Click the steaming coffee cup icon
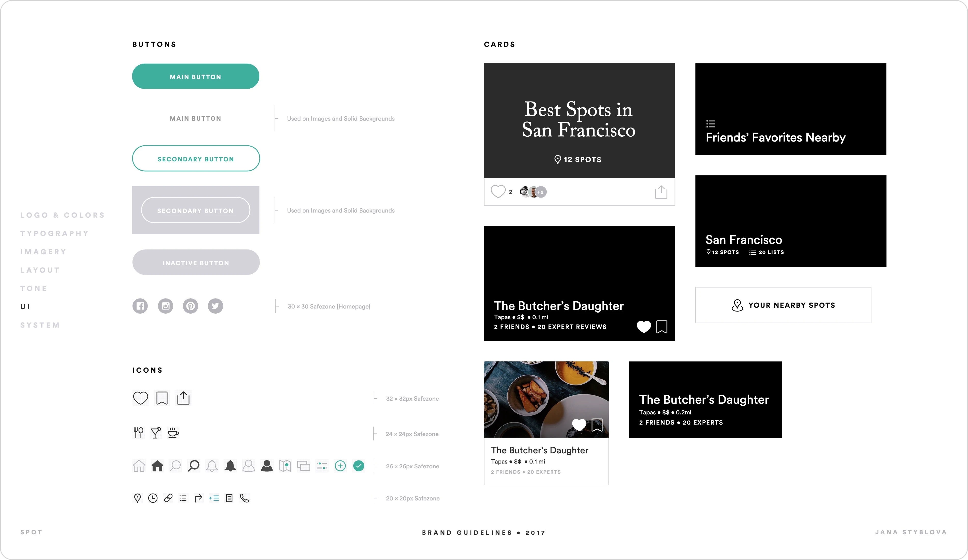 pos(173,433)
